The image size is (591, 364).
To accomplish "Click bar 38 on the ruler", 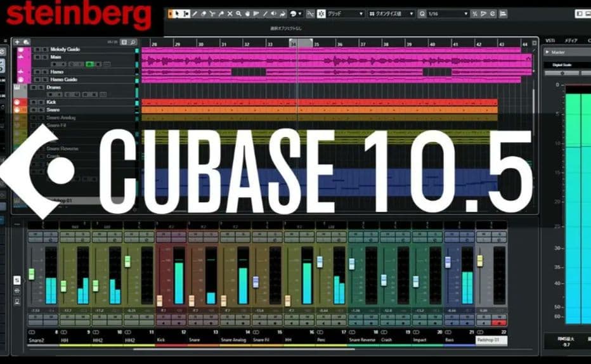I will pyautogui.click(x=386, y=44).
